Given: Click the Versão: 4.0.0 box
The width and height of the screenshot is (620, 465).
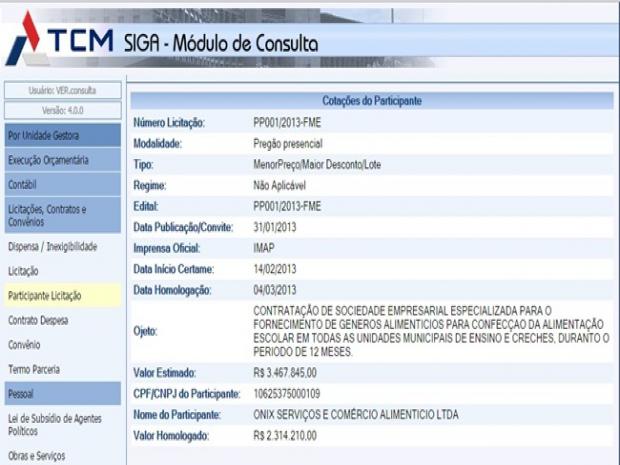Looking at the screenshot, I should coord(63,110).
